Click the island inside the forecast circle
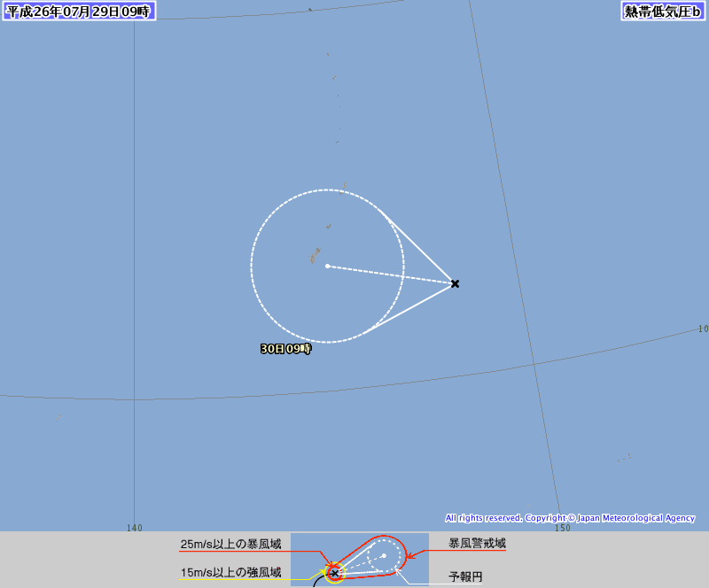Image resolution: width=709 pixels, height=588 pixels. [x=315, y=255]
